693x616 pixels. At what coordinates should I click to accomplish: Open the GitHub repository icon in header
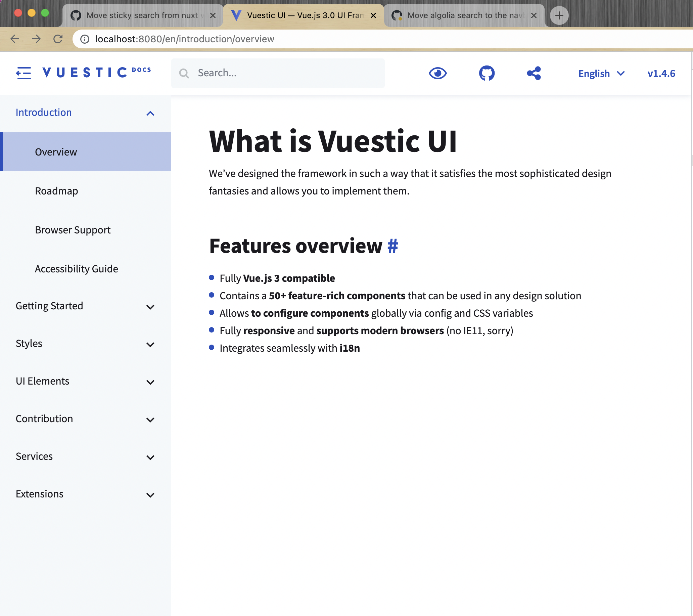pyautogui.click(x=487, y=73)
